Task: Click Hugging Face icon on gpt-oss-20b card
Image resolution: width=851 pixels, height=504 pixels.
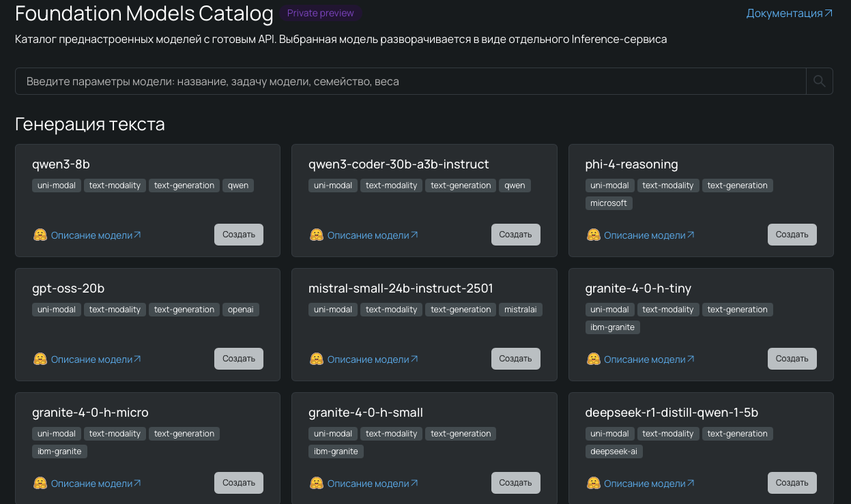Action: (x=40, y=359)
